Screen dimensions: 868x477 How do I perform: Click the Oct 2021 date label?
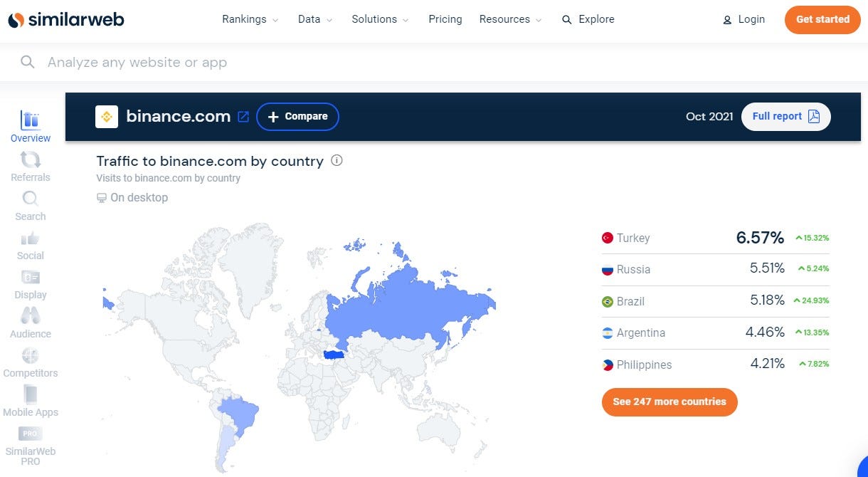pos(709,117)
